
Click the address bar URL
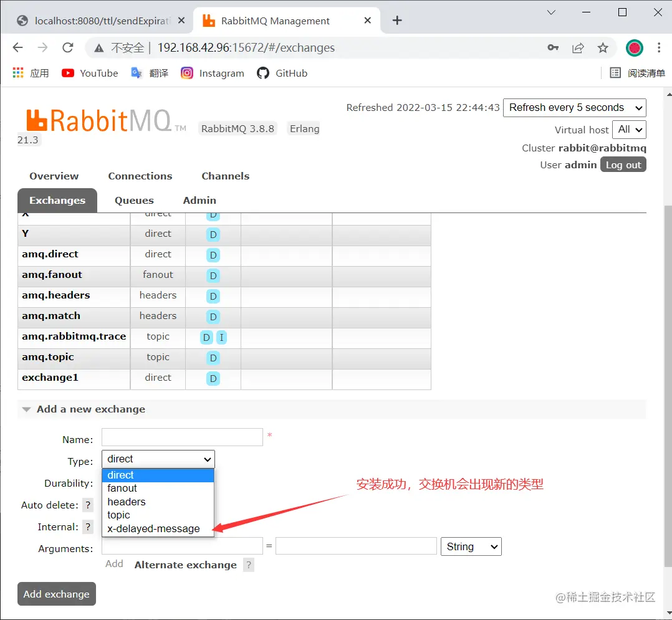coord(246,47)
